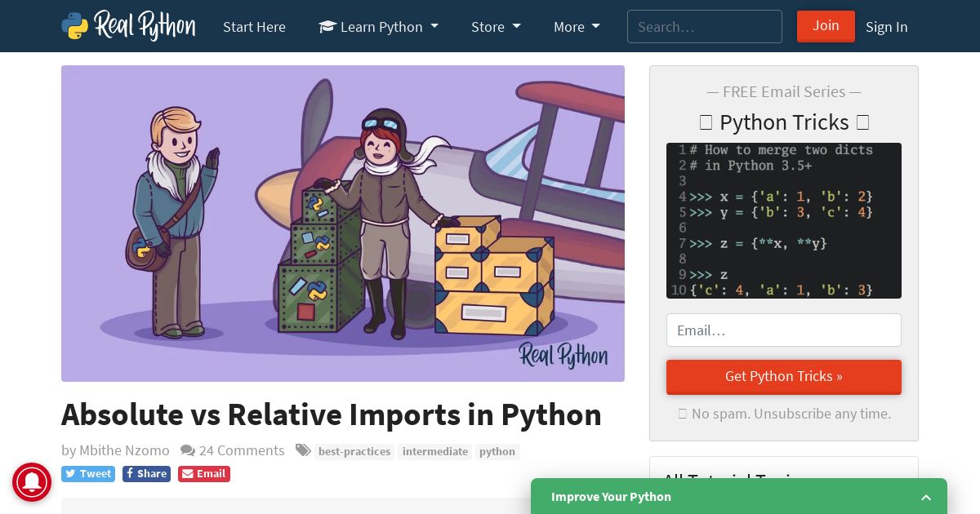The height and width of the screenshot is (514, 980).
Task: Focus the Search input field
Action: (x=705, y=27)
